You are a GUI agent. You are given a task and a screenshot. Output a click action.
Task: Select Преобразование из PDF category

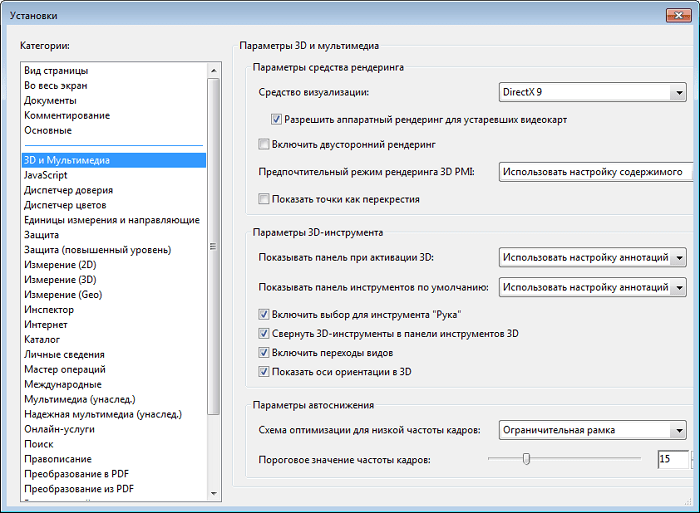[114, 489]
